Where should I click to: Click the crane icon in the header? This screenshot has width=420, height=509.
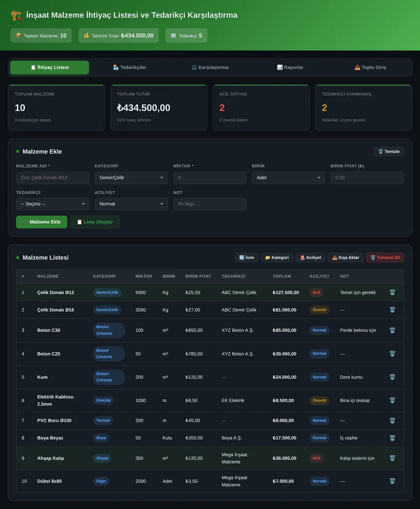16,15
